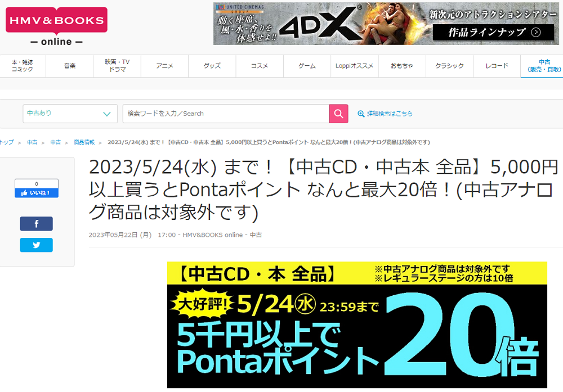Click the magnifier icon beside 詳細検索はこちら

(361, 114)
